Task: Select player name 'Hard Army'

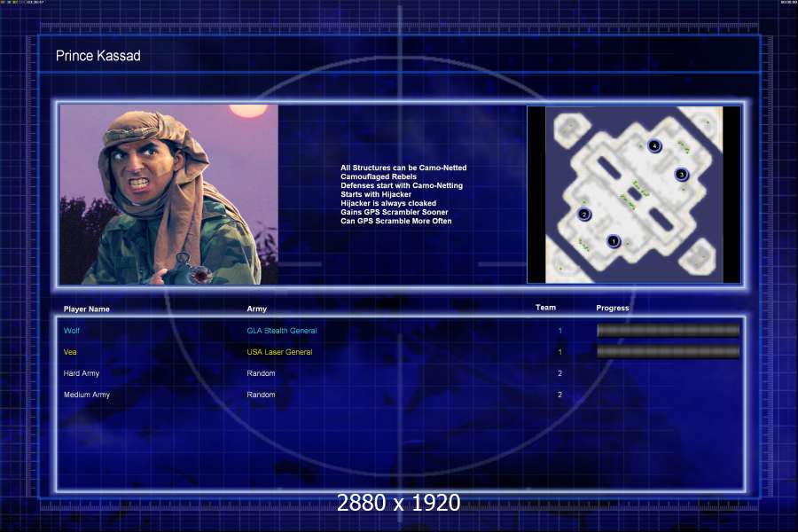Action: tap(82, 373)
